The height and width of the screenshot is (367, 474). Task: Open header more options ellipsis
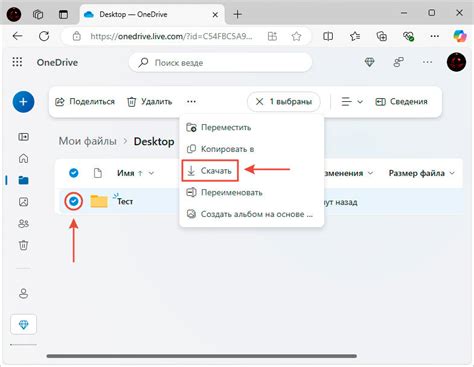point(427,62)
